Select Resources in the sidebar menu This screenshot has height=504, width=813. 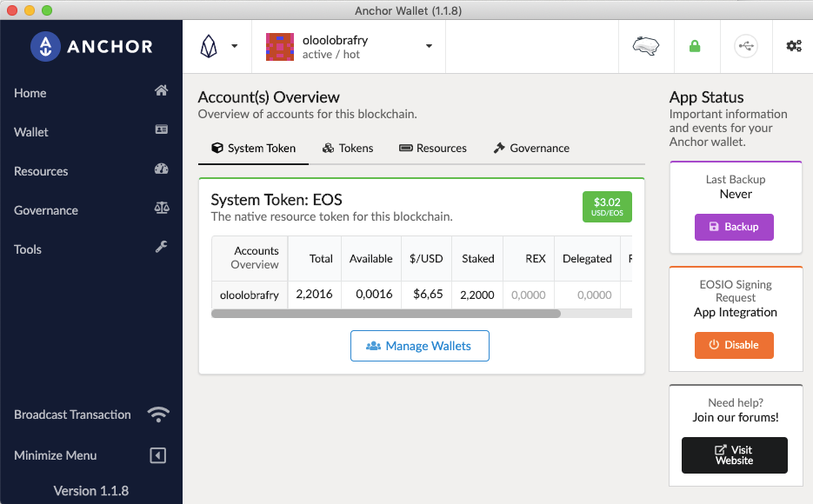41,171
